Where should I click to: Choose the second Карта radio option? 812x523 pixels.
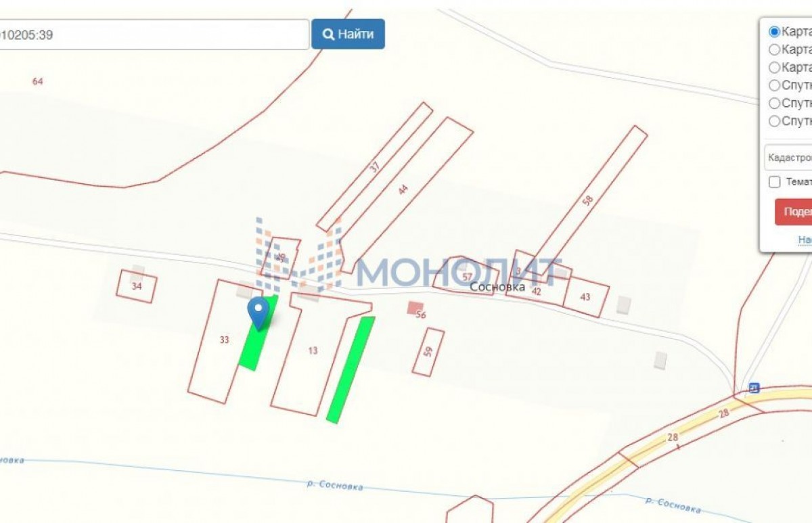pyautogui.click(x=774, y=49)
